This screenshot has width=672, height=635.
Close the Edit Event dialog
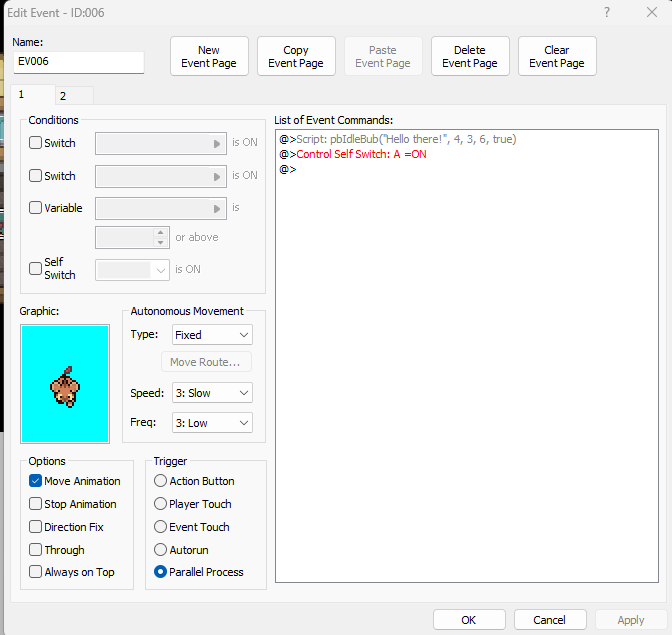(650, 12)
